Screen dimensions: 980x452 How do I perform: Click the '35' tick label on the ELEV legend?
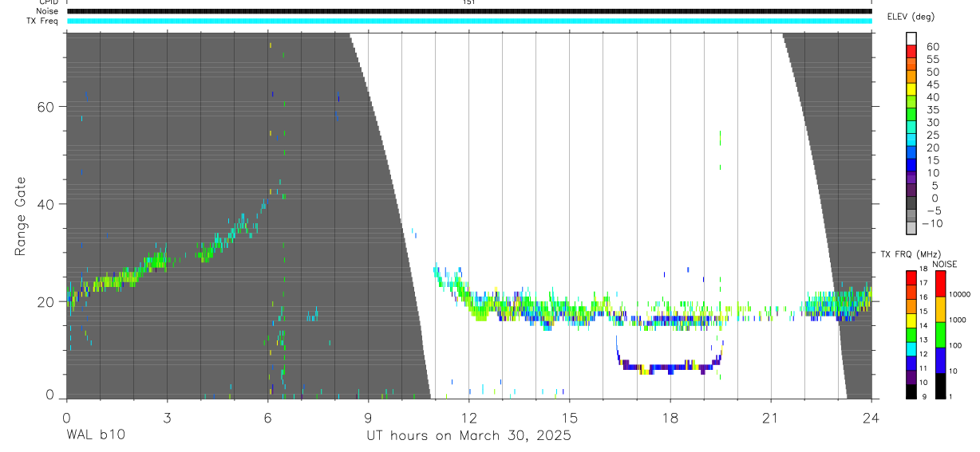[932, 109]
